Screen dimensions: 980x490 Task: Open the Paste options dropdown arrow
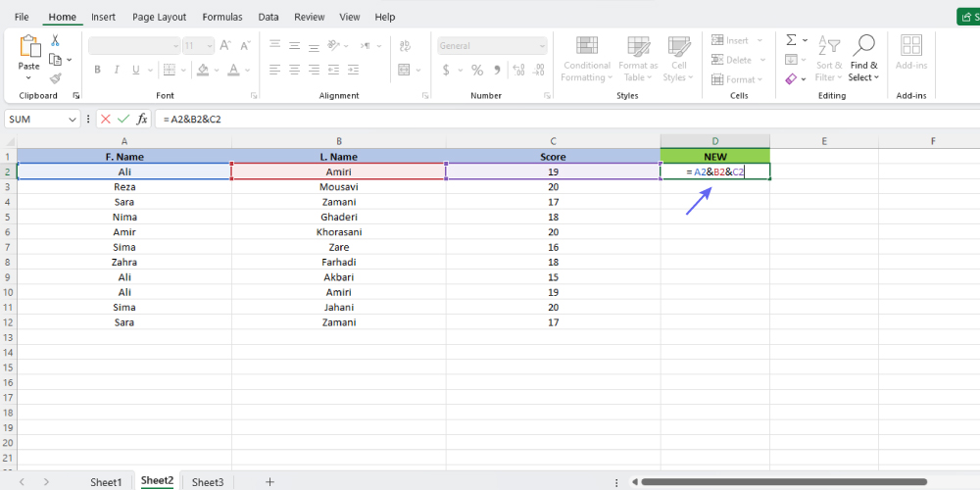click(29, 78)
